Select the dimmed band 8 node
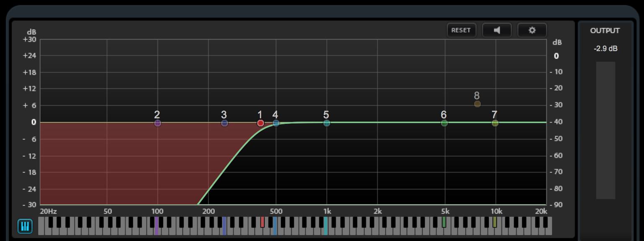 point(477,104)
